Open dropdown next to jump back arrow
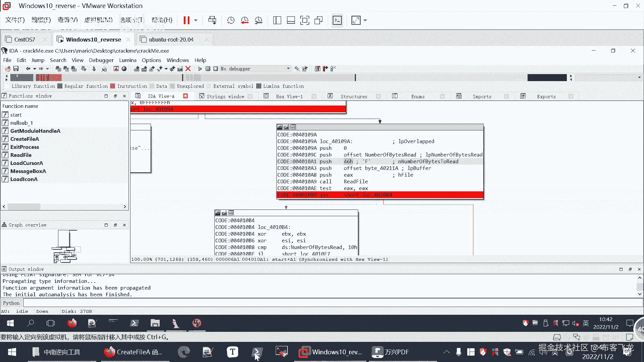This screenshot has height=362, width=644. 35,69
